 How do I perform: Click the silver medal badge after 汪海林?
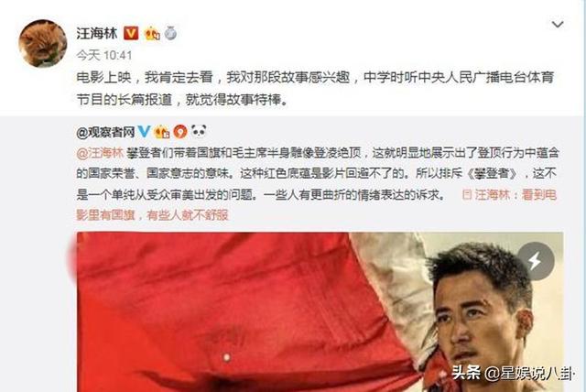[170, 33]
